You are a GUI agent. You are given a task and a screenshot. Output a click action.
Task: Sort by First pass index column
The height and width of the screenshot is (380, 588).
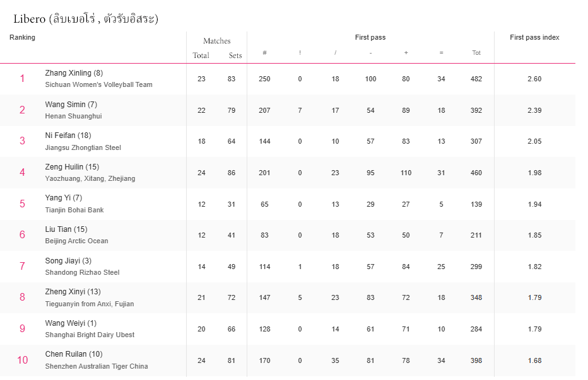pyautogui.click(x=534, y=38)
